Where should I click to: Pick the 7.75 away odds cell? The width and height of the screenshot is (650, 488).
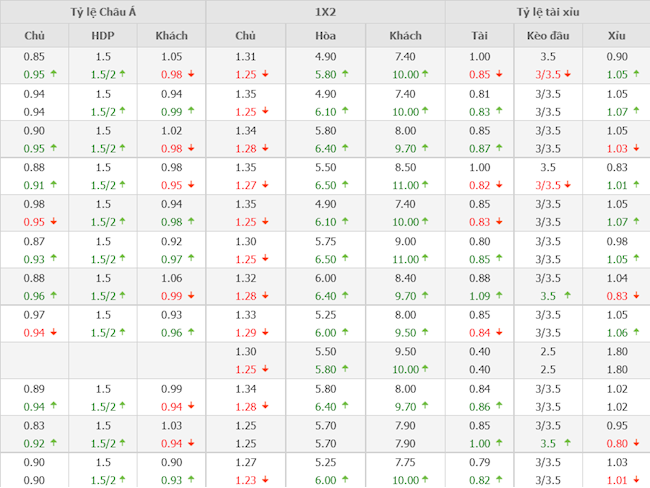[405, 462]
